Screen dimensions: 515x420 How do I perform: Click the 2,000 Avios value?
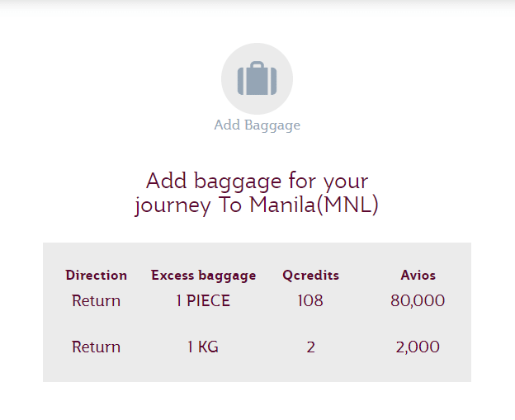418,347
